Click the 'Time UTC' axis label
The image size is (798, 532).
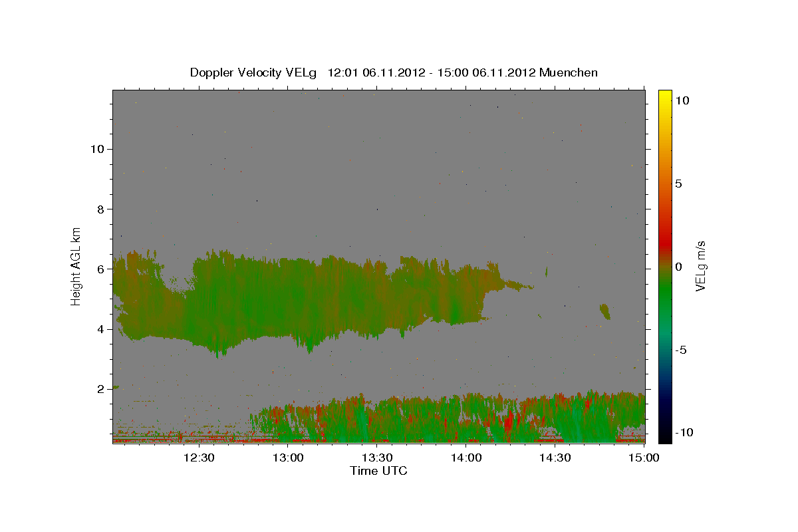378,471
